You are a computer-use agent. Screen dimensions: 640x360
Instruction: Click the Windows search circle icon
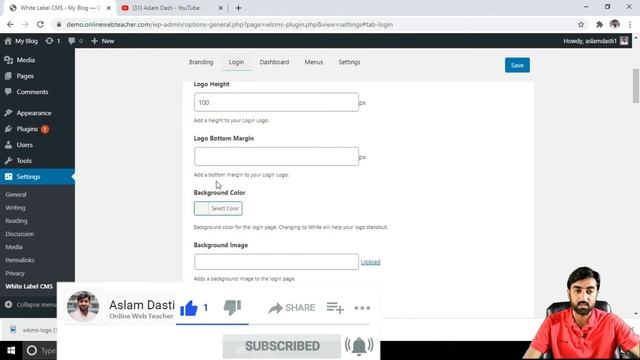click(32, 351)
